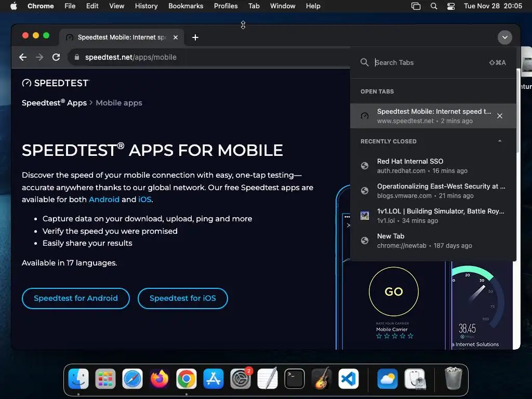Open the Profiles menu
Viewport: 532px width, 399px height.
click(x=225, y=6)
